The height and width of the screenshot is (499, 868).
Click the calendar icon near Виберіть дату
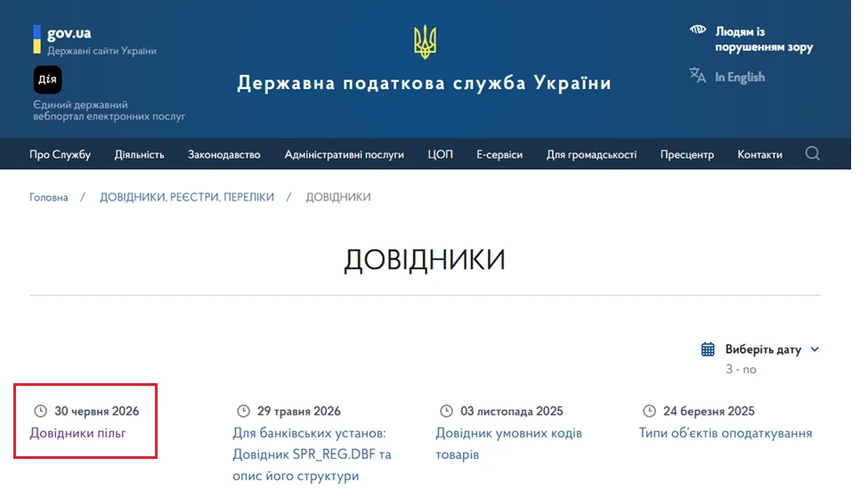pyautogui.click(x=708, y=349)
